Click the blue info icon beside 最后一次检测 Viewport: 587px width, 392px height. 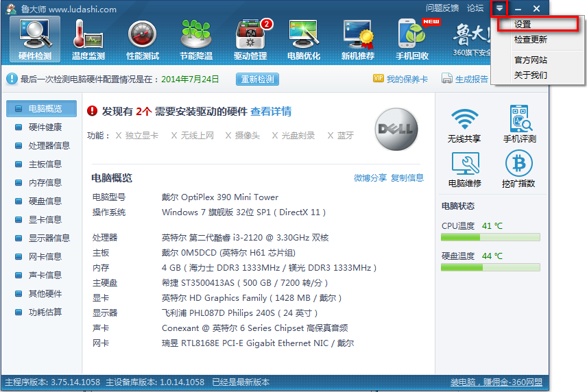pos(12,79)
